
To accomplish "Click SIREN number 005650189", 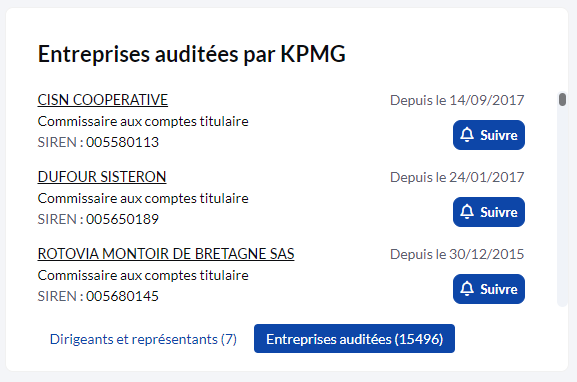I will click(x=122, y=219).
